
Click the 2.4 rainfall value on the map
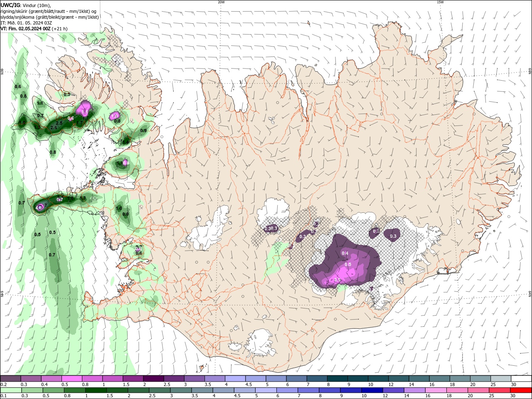[x=53, y=128]
